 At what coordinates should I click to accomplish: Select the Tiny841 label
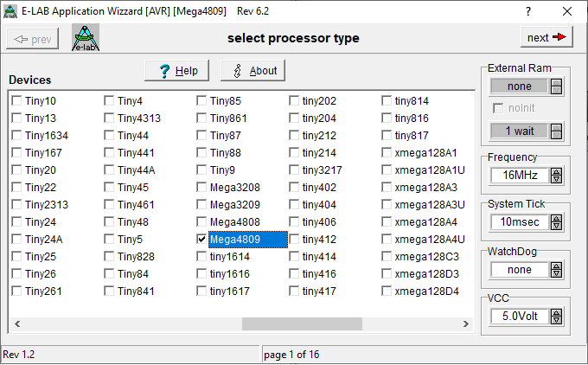(x=136, y=291)
